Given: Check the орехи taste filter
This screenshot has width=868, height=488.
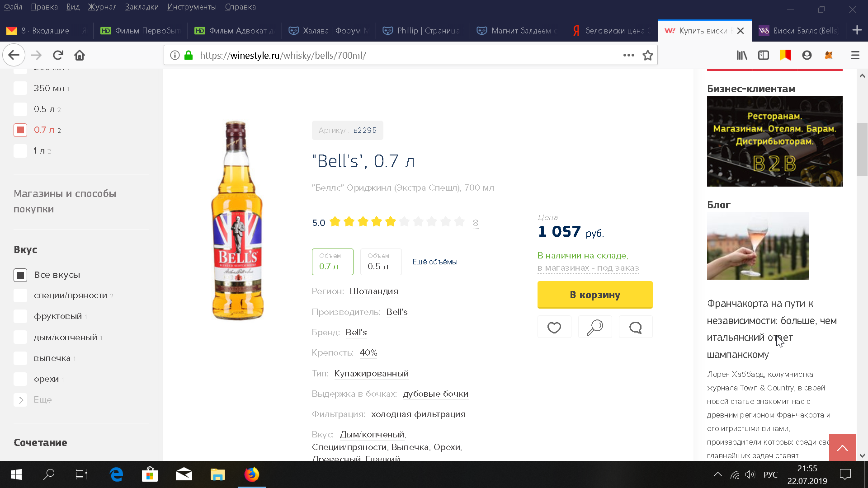Looking at the screenshot, I should (x=20, y=379).
